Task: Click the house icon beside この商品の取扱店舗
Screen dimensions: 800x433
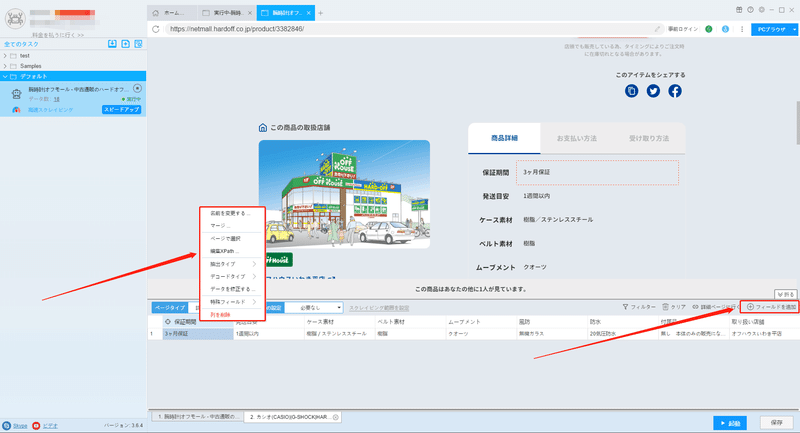Action: [x=263, y=128]
